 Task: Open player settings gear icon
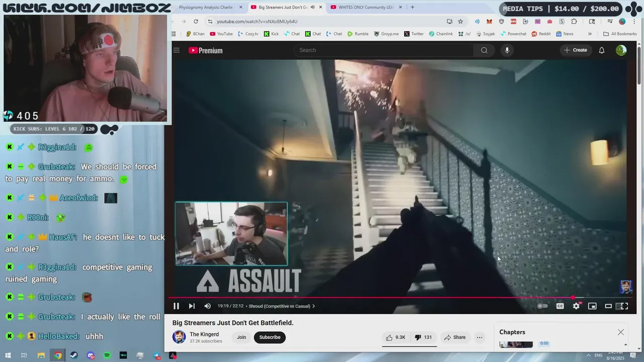pos(577,306)
